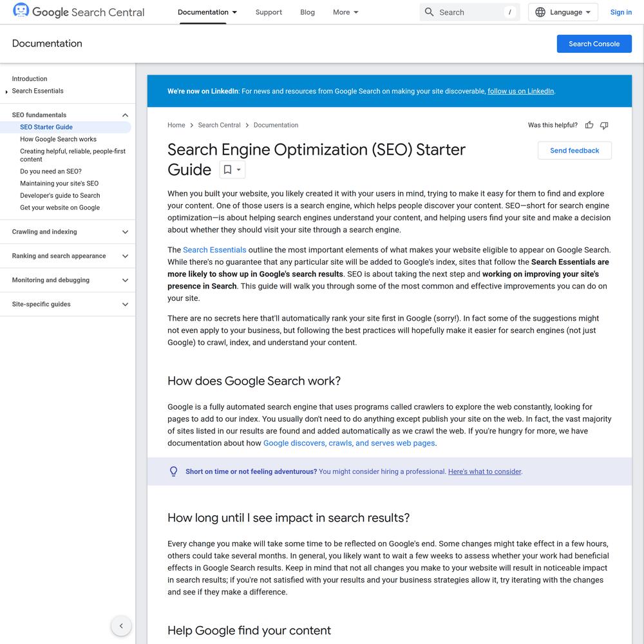Click into the Search input field
This screenshot has height=644, width=644.
click(x=469, y=12)
